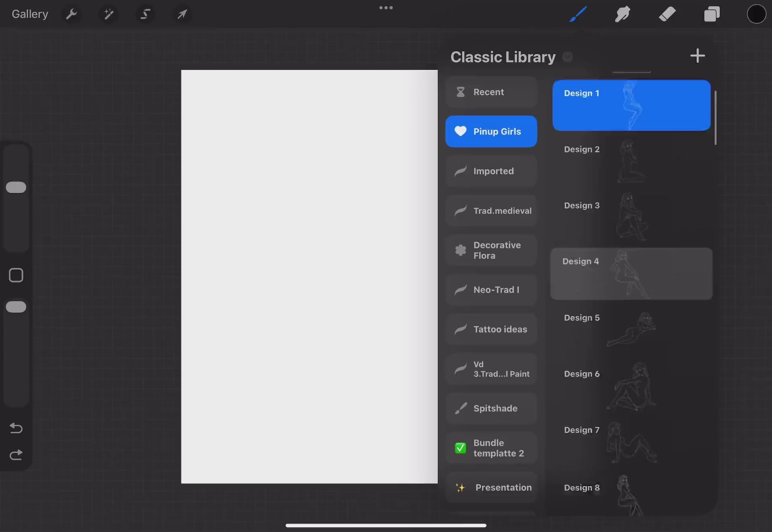The image size is (772, 532).
Task: Open the Presentation brush set
Action: (x=491, y=487)
